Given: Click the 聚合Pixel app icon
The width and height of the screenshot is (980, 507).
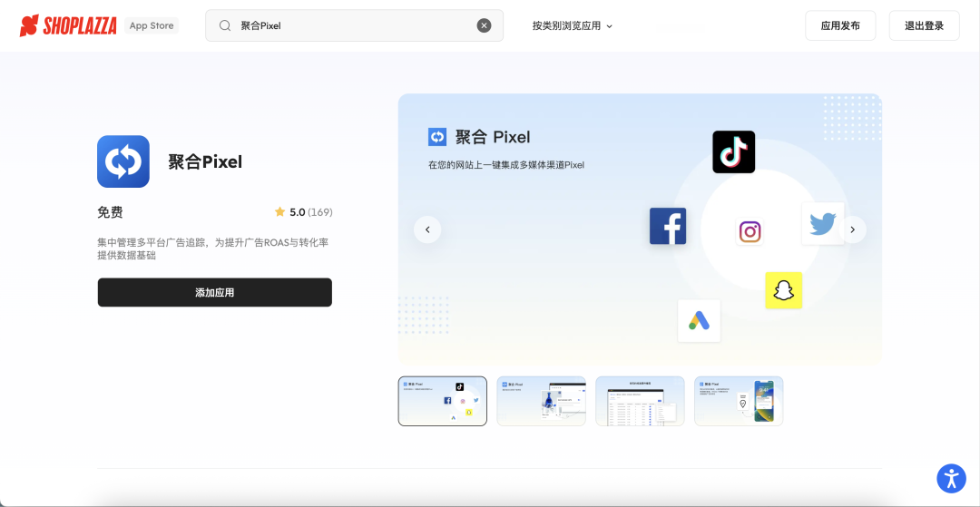Looking at the screenshot, I should 123,161.
